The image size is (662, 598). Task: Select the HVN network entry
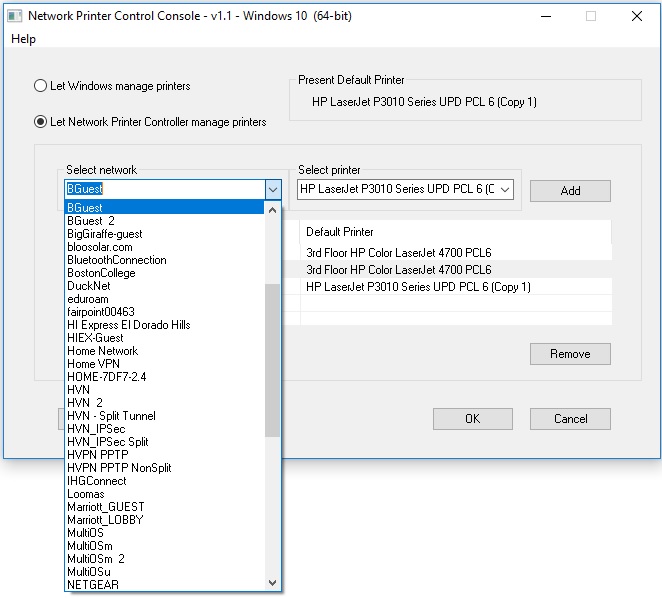(165, 390)
